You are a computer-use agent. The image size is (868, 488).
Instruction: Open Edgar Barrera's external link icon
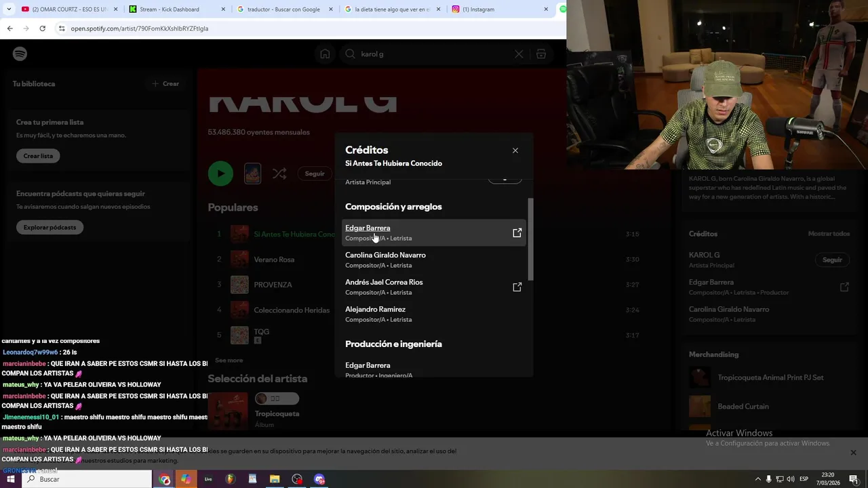coord(517,233)
